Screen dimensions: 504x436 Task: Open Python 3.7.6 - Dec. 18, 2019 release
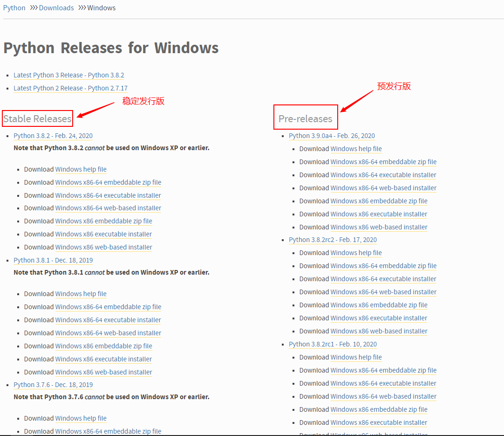click(x=53, y=385)
